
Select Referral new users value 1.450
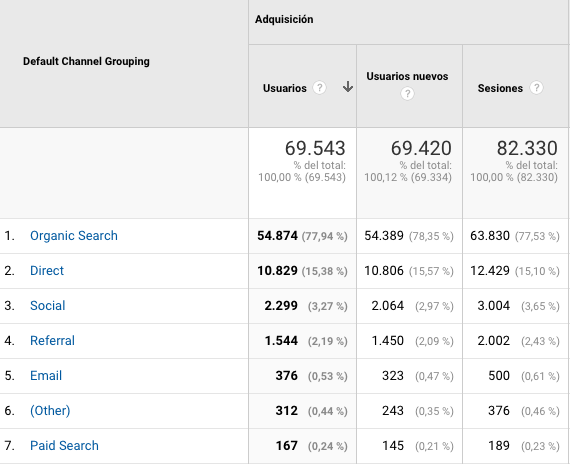coord(388,340)
